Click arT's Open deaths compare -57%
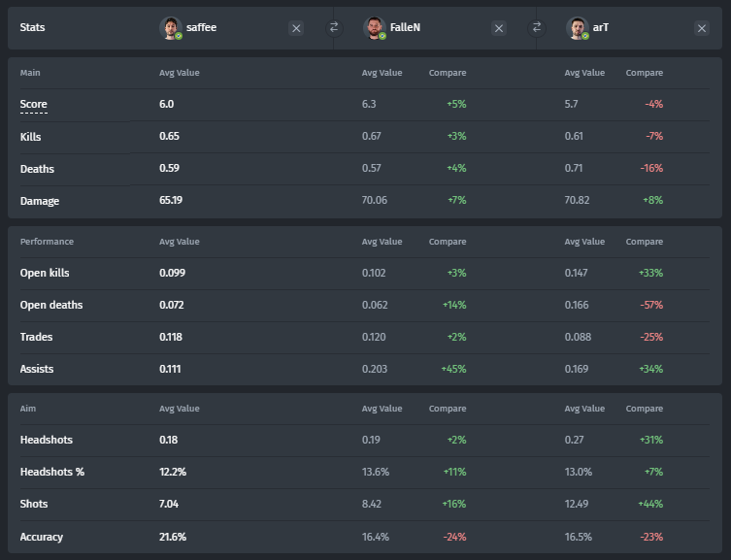This screenshot has width=731, height=560. [x=651, y=305]
